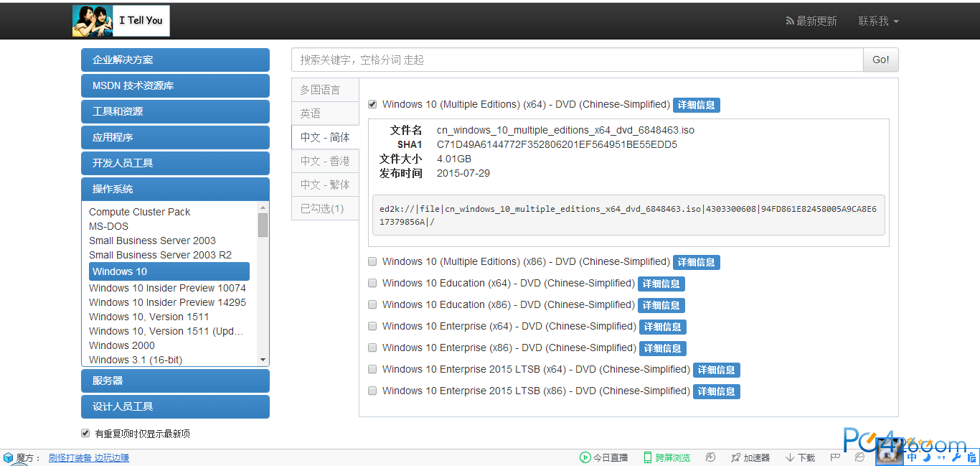Click the moon icon in the IME bar
The image size is (980, 466).
coord(927,457)
